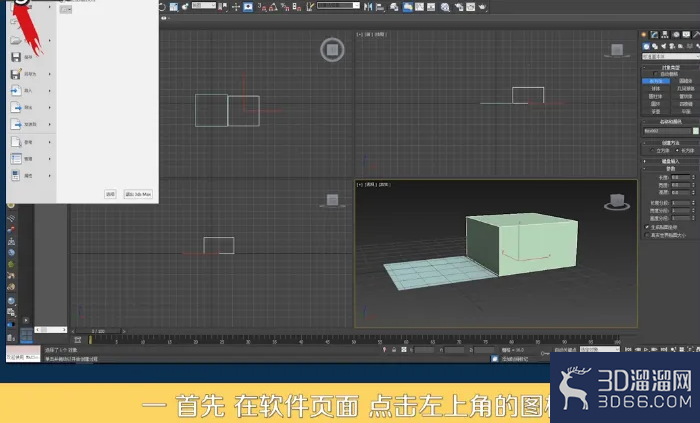Viewport: 700px width, 423px height.
Task: Click the Box002 object name field
Action: tap(667, 131)
